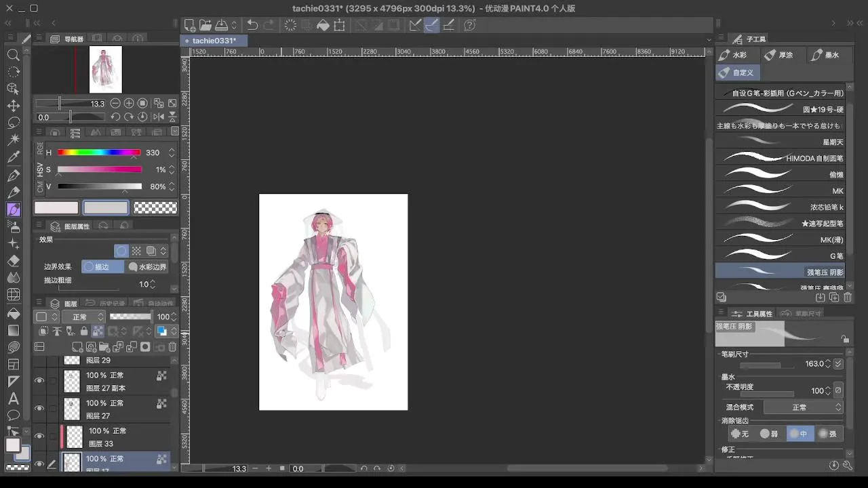Enable the 描边 border effect

click(102, 267)
